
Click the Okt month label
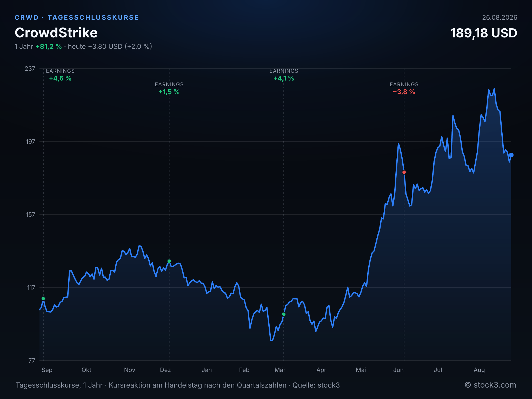87,370
